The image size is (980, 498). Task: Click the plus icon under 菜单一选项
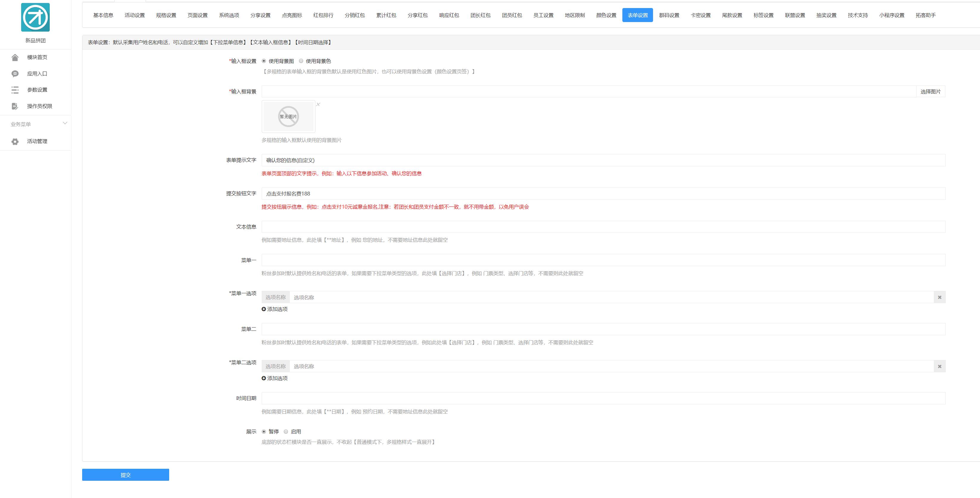264,309
